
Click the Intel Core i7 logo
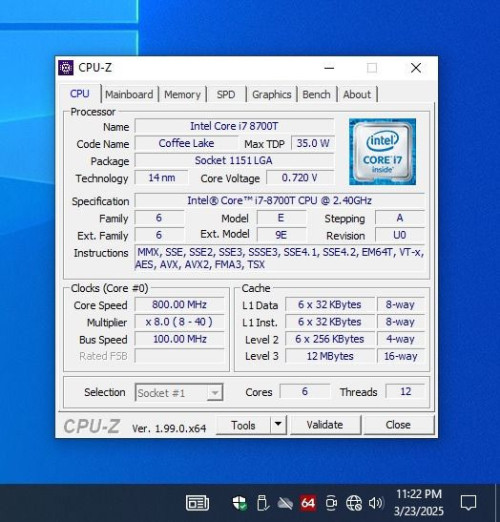(x=382, y=152)
